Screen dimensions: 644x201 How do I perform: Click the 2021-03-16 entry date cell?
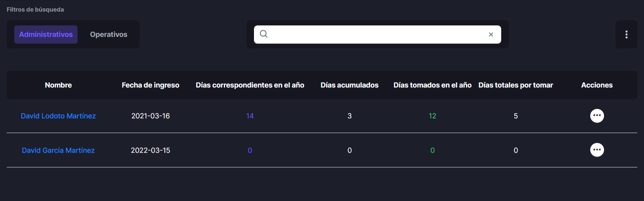pos(150,116)
